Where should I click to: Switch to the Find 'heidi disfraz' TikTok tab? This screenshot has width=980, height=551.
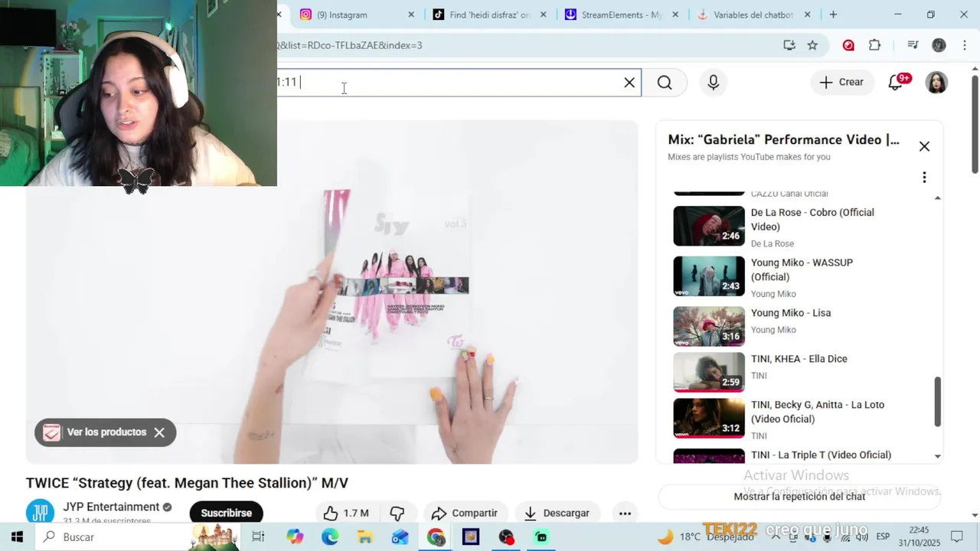point(490,15)
